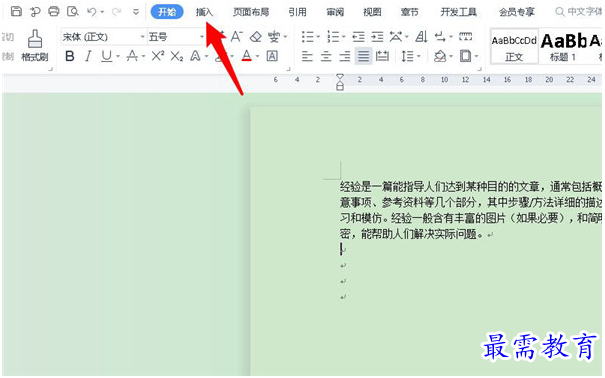Expand the customize quick access toolbar arrow
Viewport: 605px width, 378px height.
[x=136, y=12]
